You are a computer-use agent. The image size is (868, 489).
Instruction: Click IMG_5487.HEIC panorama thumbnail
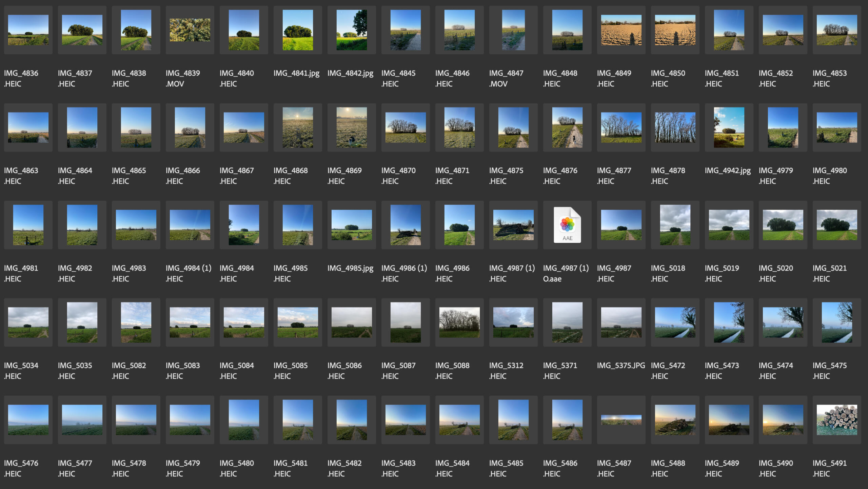tap(621, 420)
